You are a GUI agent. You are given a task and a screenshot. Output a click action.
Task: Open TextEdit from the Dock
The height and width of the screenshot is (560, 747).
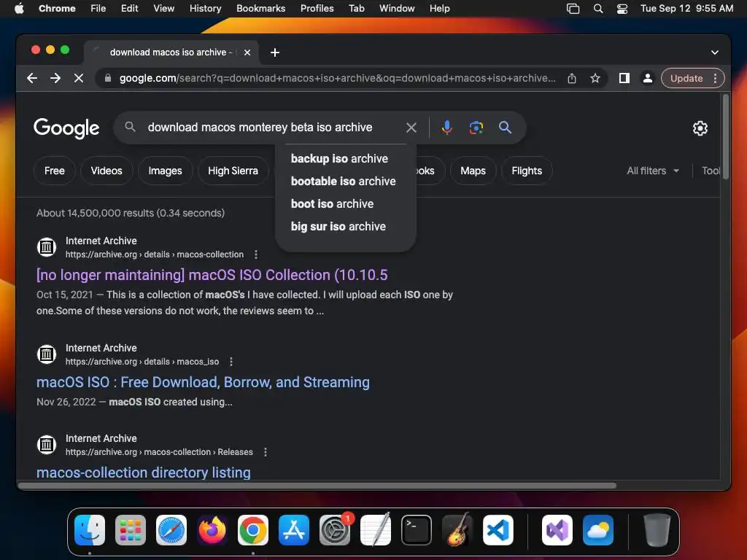pyautogui.click(x=376, y=530)
